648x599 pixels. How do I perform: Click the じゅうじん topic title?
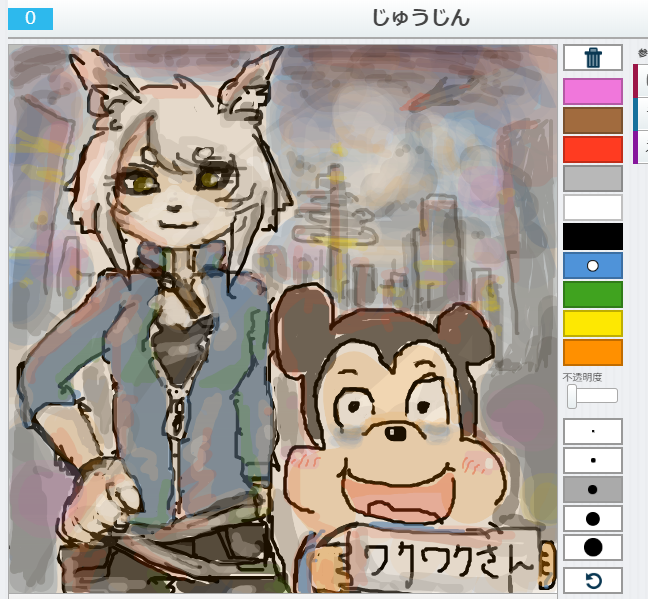[421, 18]
